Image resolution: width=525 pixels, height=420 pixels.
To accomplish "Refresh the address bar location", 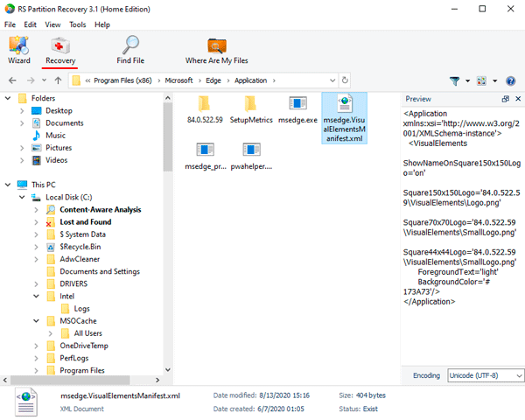I will pos(345,80).
